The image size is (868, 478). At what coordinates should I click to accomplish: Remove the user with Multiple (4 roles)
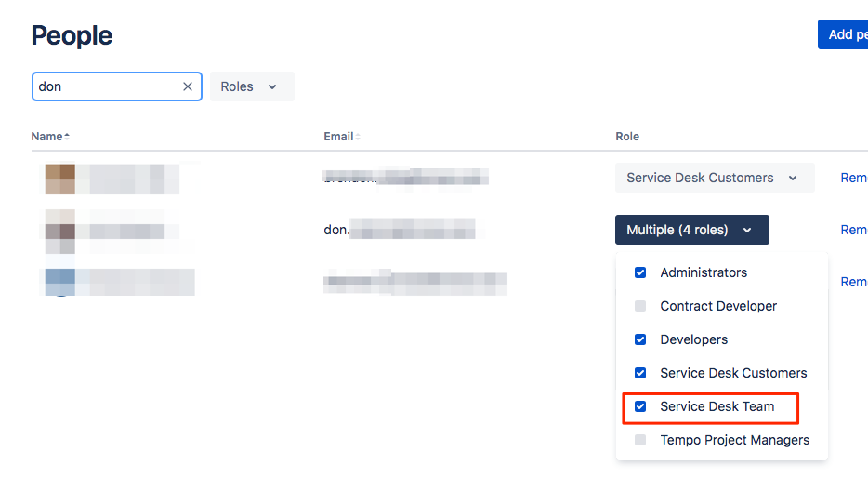point(854,230)
